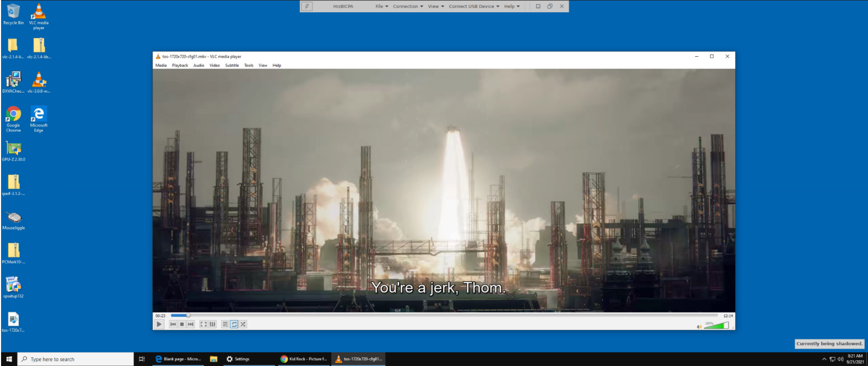Switch to Blank page Edge taskbar window
The image size is (868, 366).
click(178, 359)
